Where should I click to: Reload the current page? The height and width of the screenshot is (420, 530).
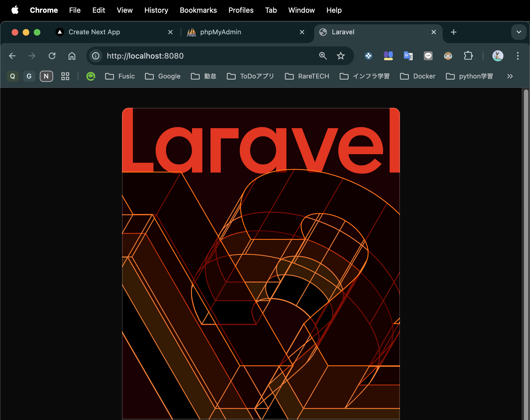click(52, 56)
